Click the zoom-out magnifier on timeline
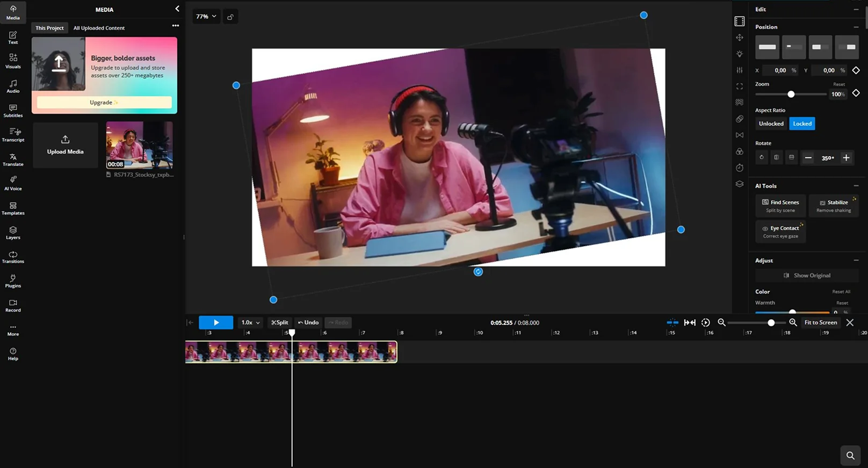 (721, 323)
